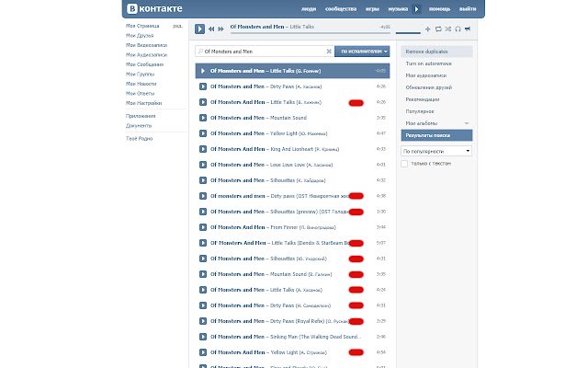Enable the 'только с текстом' checkbox
This screenshot has height=368, width=588.
pyautogui.click(x=404, y=164)
